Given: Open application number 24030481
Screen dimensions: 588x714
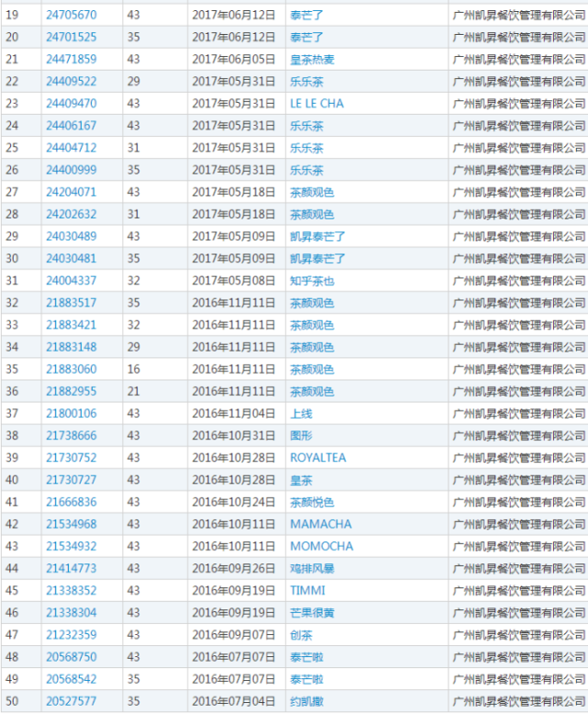Looking at the screenshot, I should click(x=72, y=259).
